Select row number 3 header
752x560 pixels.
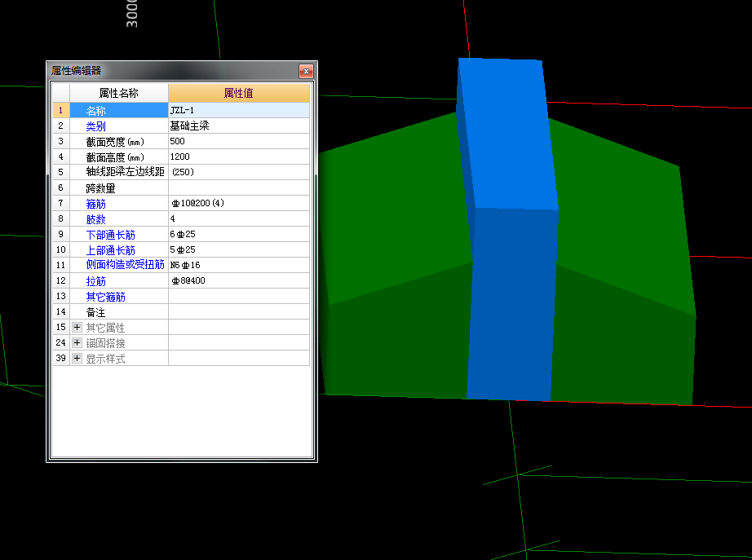61,142
